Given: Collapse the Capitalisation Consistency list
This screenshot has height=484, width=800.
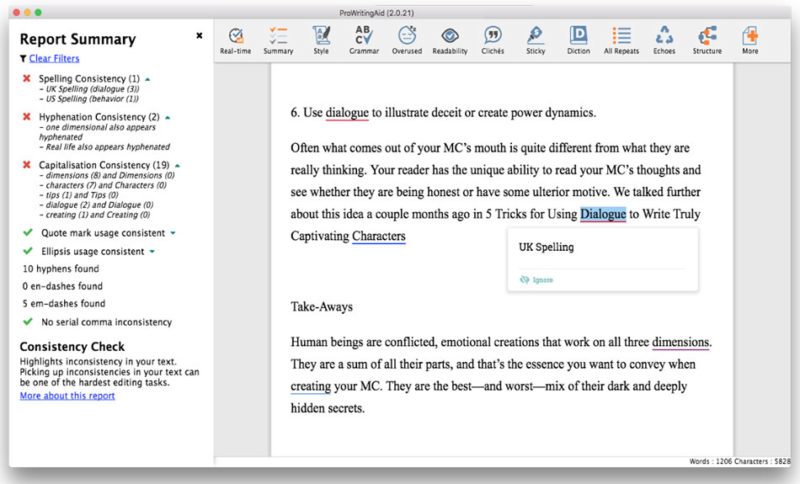Looking at the screenshot, I should pos(176,164).
